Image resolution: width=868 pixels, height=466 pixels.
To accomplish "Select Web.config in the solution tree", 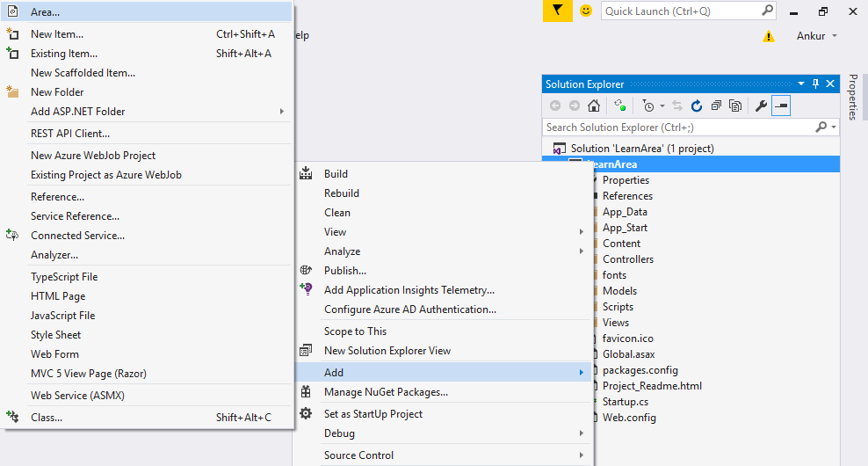I will (x=629, y=418).
